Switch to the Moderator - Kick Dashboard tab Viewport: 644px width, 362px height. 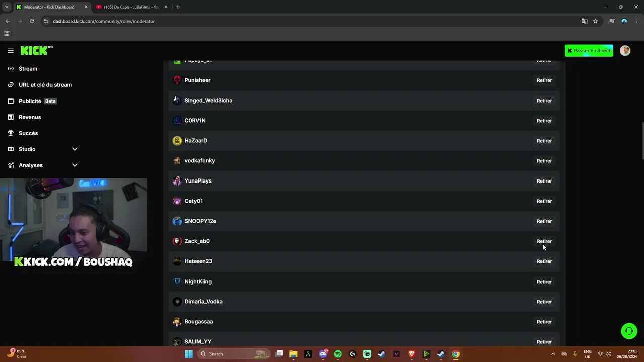(51, 7)
